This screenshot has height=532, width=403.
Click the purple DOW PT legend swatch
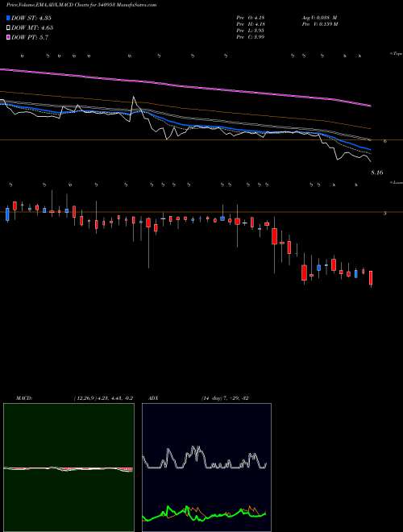(9, 37)
